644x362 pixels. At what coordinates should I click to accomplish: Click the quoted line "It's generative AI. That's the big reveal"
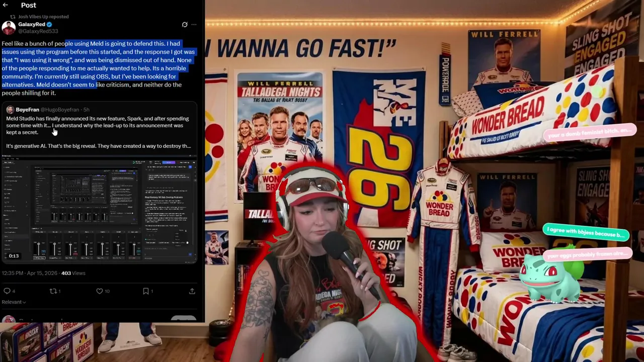coord(99,146)
